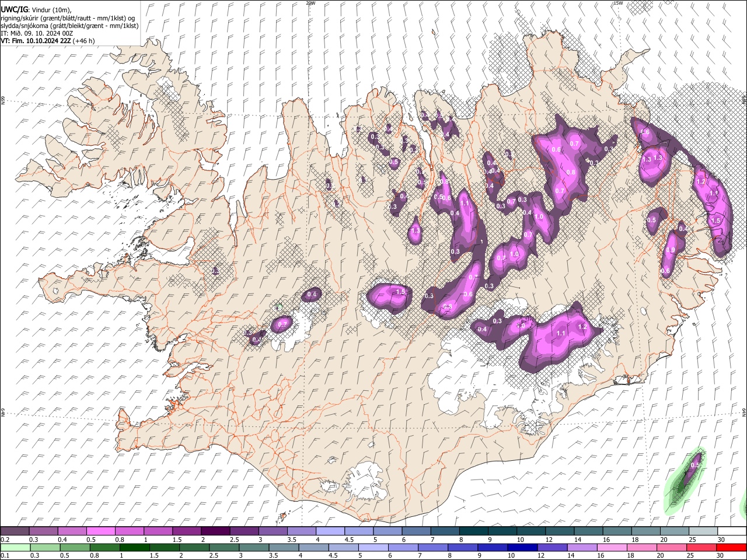Click the '15W' longitude label

618,3
